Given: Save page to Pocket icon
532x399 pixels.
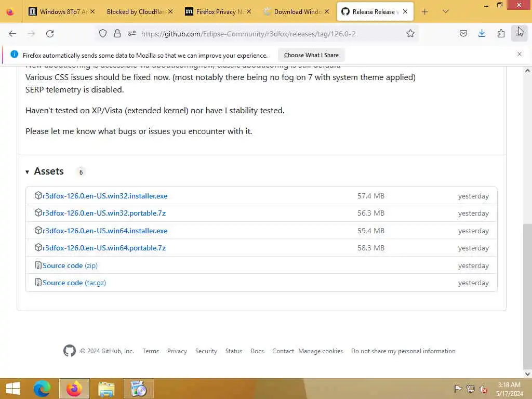Looking at the screenshot, I should (x=463, y=34).
